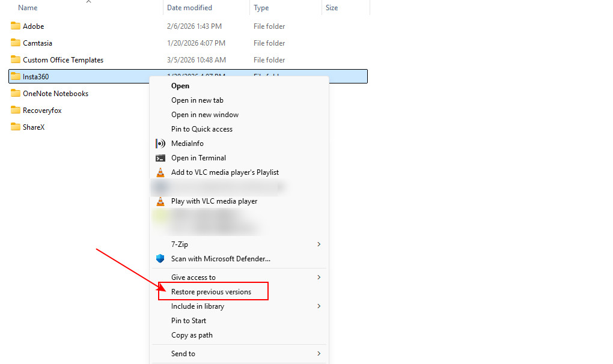The image size is (613, 364).
Task: Expand the Give access to submenu arrow
Action: (x=319, y=278)
